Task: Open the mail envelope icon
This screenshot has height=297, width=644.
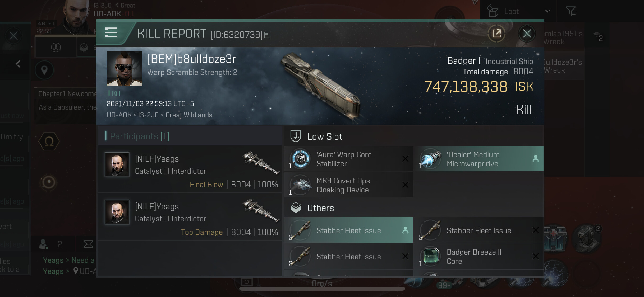Action: pos(88,244)
